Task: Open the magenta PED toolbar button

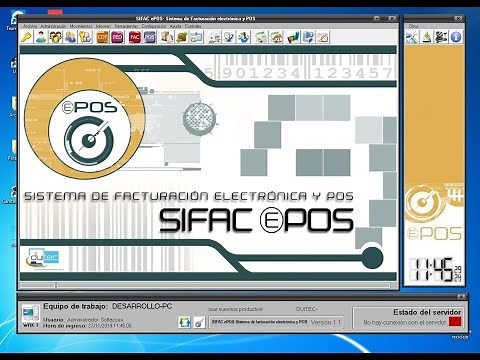Action: [117, 37]
